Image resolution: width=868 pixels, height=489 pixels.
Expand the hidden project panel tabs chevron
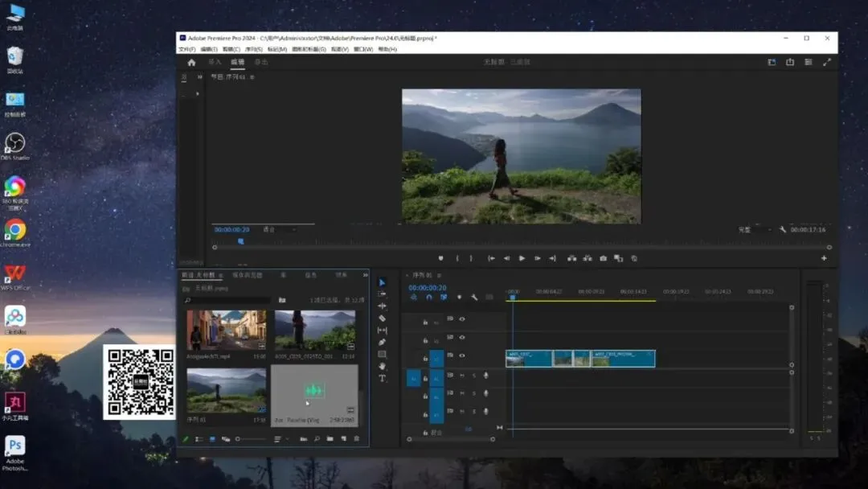[365, 275]
